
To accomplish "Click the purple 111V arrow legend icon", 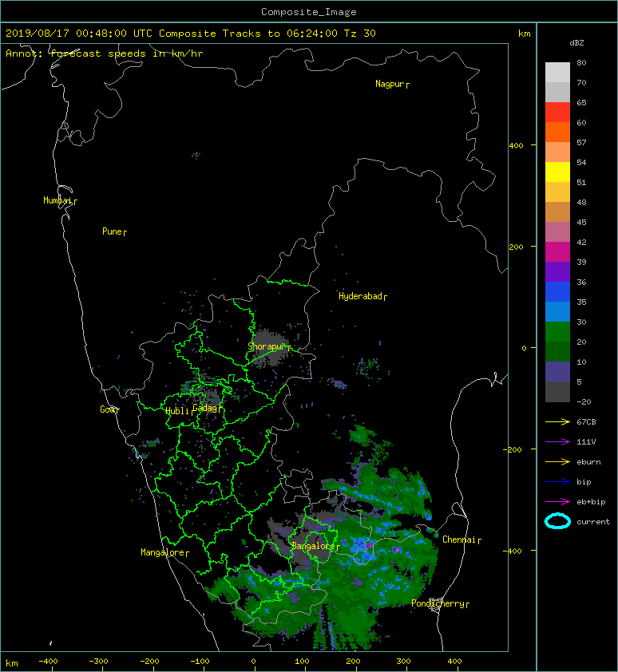I will tap(557, 442).
